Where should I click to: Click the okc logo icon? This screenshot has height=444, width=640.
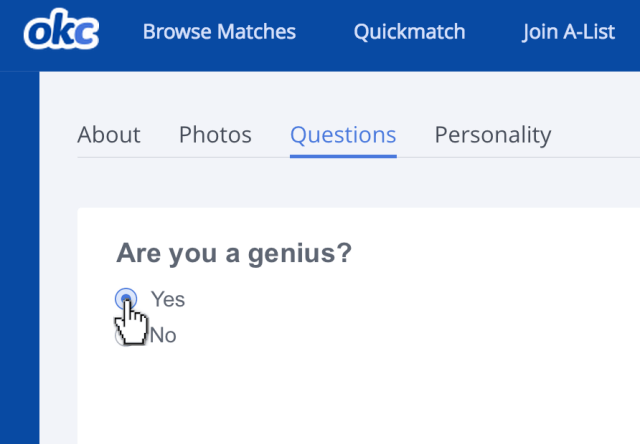click(x=61, y=32)
